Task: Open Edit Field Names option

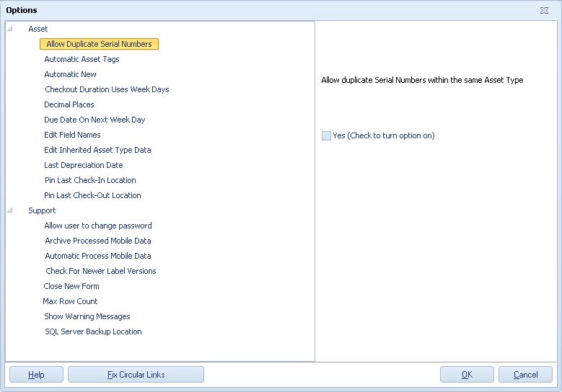Action: click(x=72, y=135)
